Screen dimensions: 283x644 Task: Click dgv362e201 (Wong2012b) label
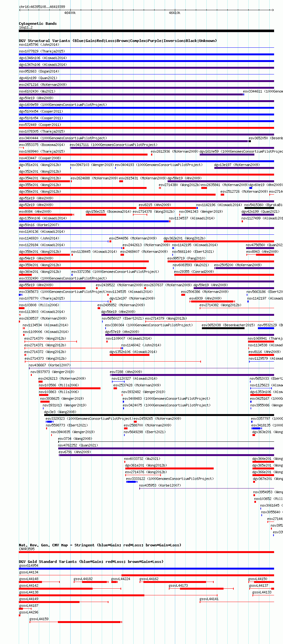[x=184, y=238]
